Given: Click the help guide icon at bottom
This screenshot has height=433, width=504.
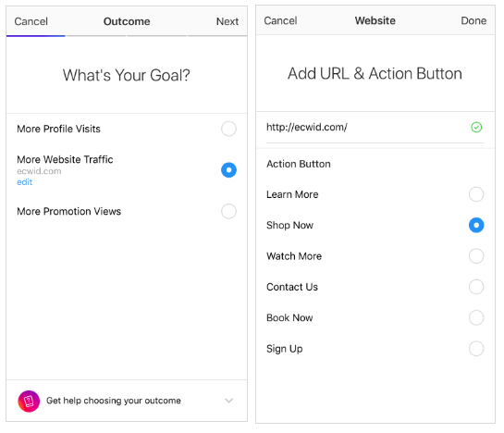Looking at the screenshot, I should (29, 401).
